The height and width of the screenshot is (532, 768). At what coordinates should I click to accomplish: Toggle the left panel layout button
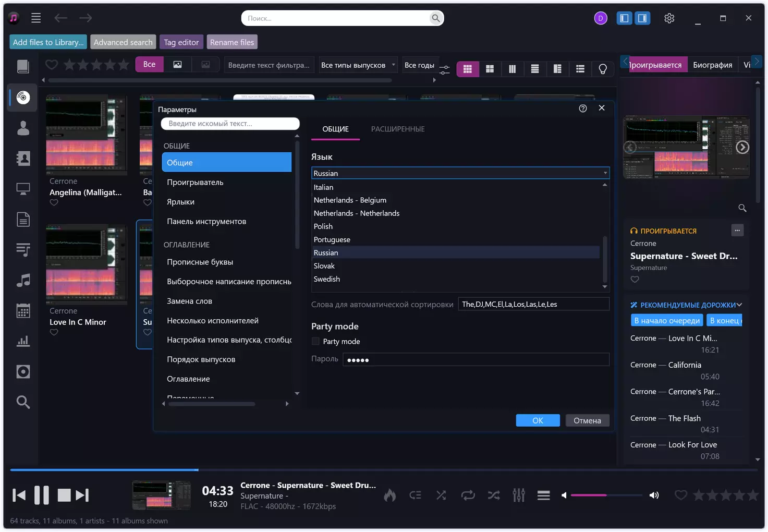point(624,18)
